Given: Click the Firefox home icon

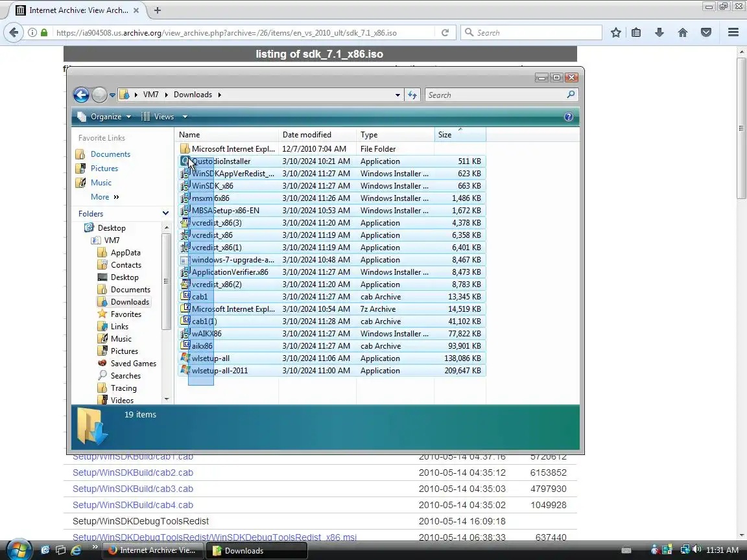Looking at the screenshot, I should [x=683, y=32].
